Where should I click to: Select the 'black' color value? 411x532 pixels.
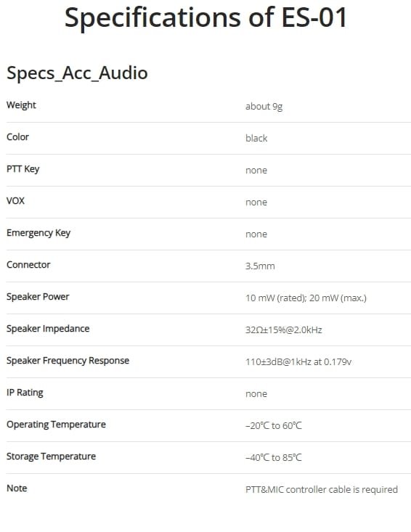click(x=256, y=139)
